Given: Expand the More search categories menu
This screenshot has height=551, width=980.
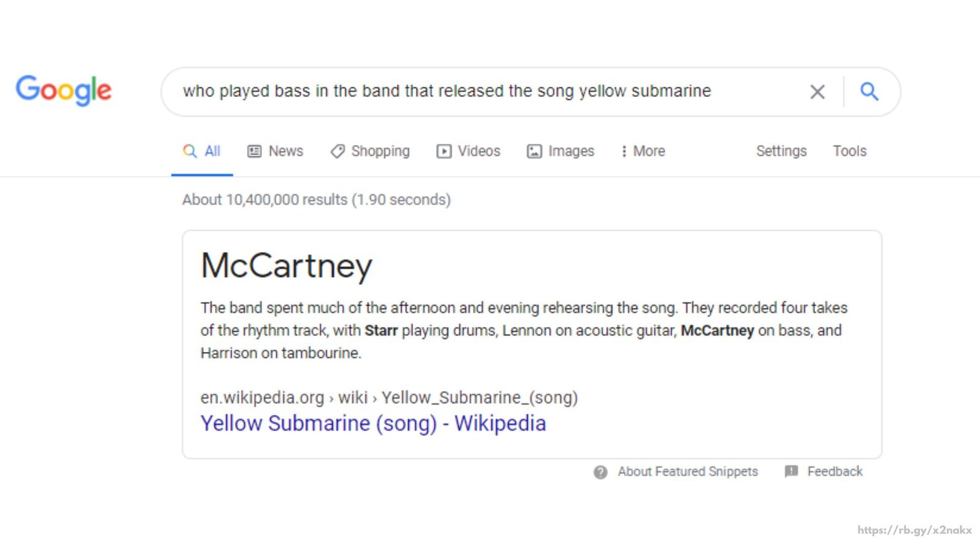Looking at the screenshot, I should [643, 151].
